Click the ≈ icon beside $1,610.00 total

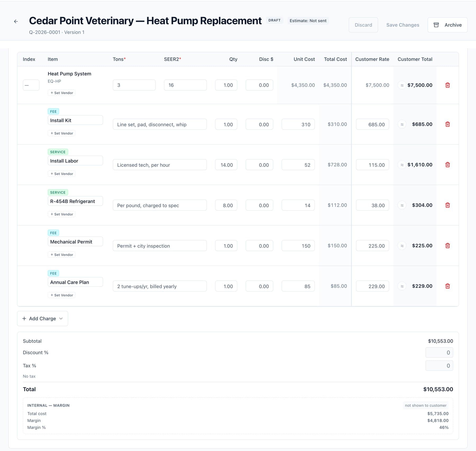[x=402, y=165]
